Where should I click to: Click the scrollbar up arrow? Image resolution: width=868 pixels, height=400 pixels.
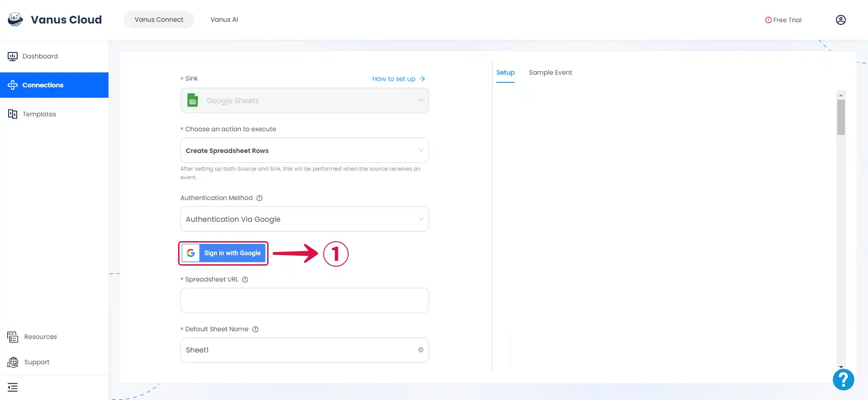pos(841,95)
